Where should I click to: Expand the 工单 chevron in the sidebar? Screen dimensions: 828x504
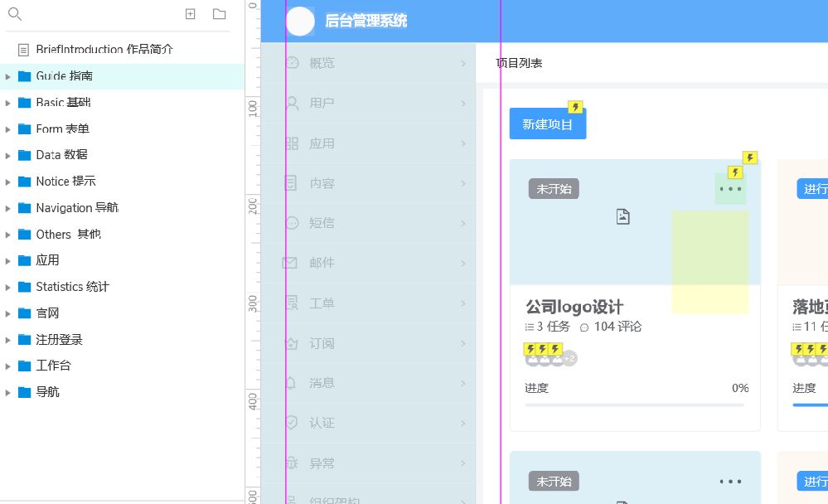pyautogui.click(x=463, y=303)
